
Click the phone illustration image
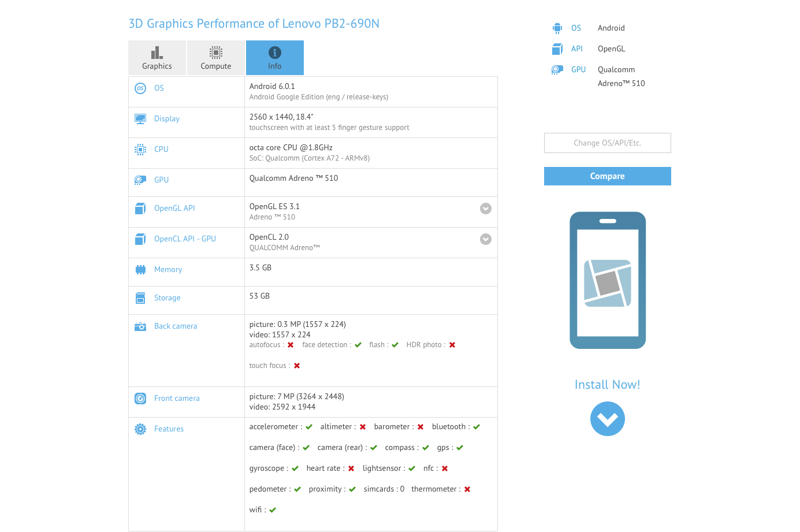pyautogui.click(x=607, y=280)
